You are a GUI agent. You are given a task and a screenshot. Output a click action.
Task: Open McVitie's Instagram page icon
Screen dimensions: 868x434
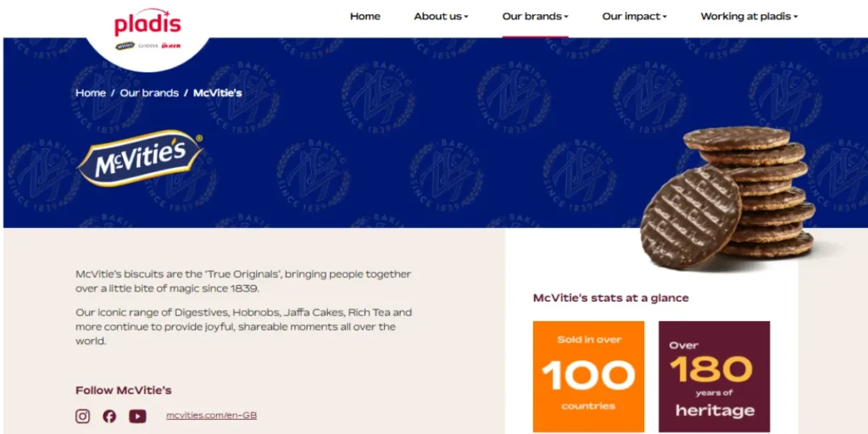[82, 415]
